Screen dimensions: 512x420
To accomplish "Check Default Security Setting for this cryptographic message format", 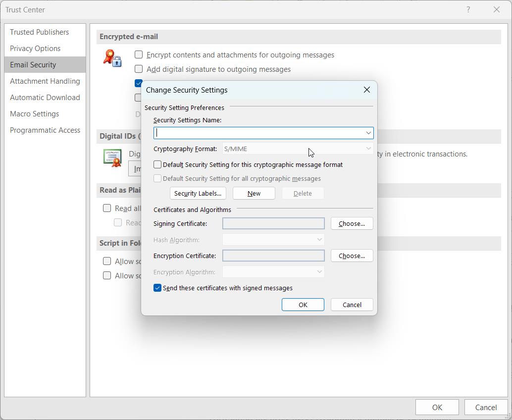I will (157, 164).
